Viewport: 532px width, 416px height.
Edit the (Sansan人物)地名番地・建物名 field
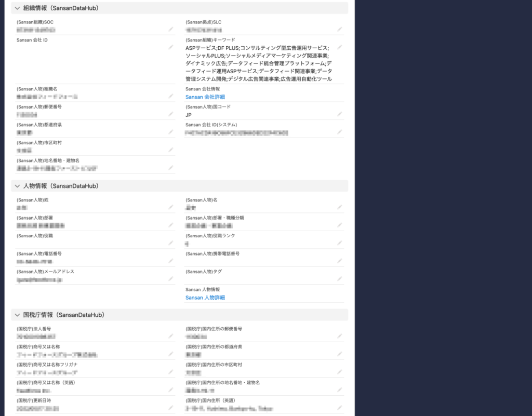coord(170,168)
